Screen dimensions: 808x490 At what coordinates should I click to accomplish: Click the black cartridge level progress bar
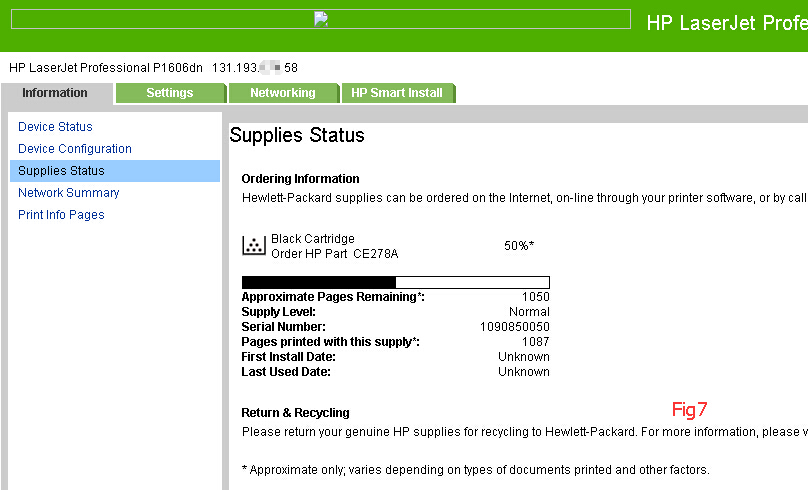396,282
